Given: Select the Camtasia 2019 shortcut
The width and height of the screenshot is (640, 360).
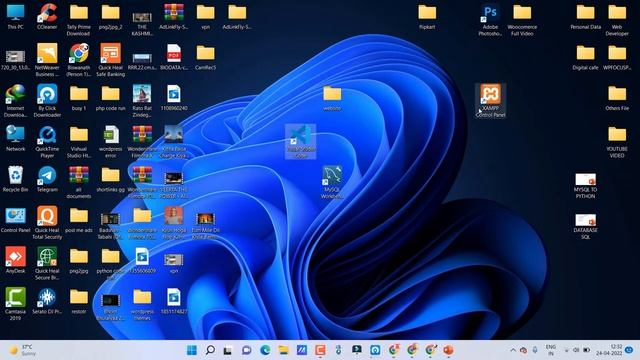Looking at the screenshot, I should 16,304.
